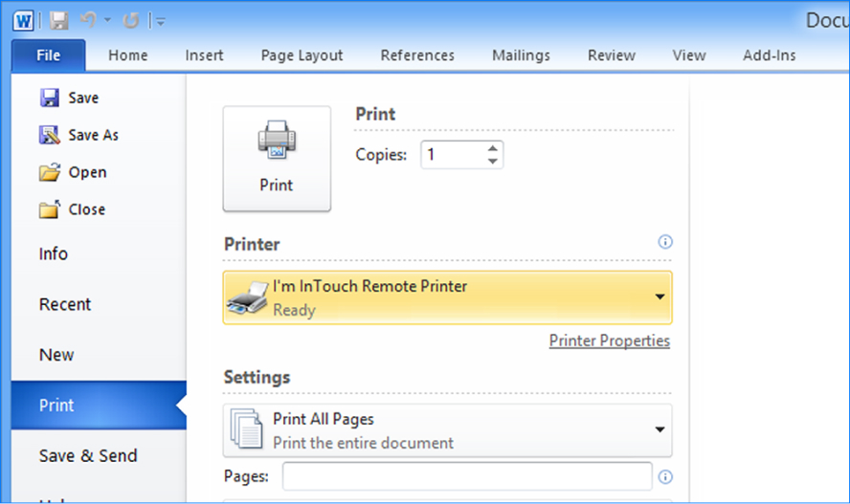Open the Customize Quick Access Toolbar dropdown

click(159, 20)
